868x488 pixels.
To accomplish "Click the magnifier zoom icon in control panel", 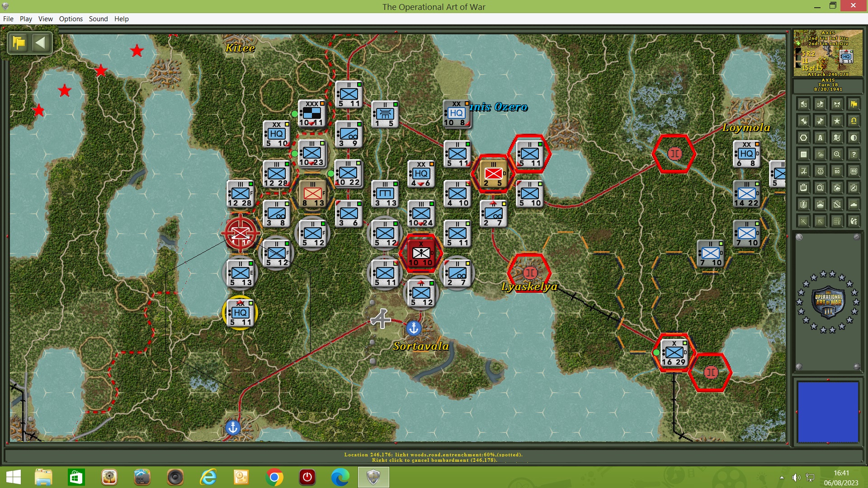I will (x=837, y=155).
